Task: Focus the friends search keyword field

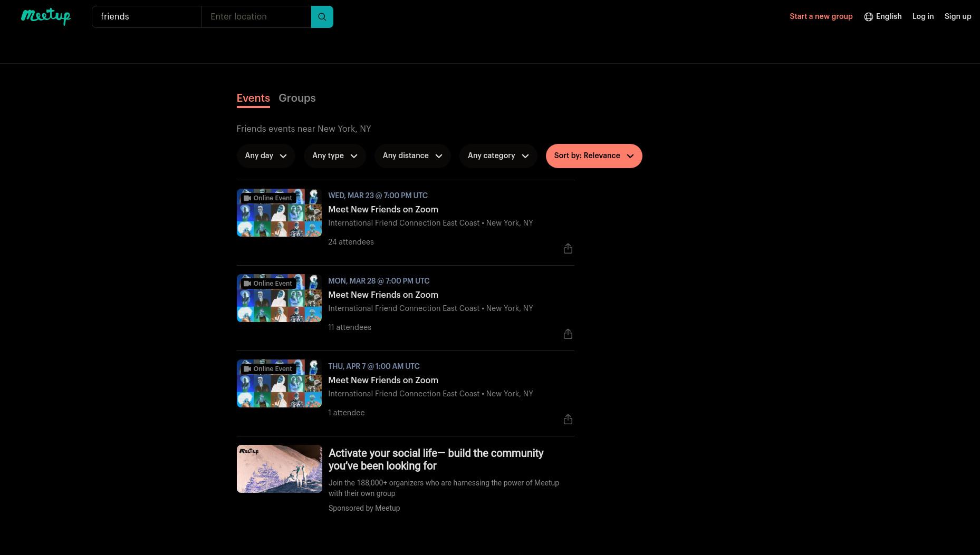Action: tap(147, 17)
